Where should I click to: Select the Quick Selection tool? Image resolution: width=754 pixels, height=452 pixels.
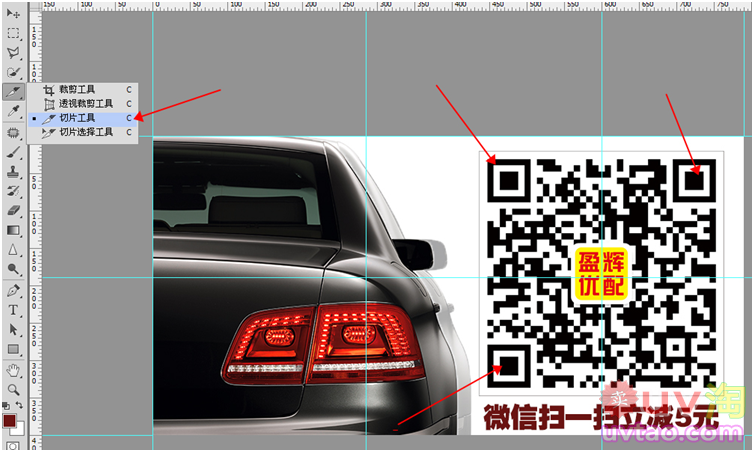13,72
